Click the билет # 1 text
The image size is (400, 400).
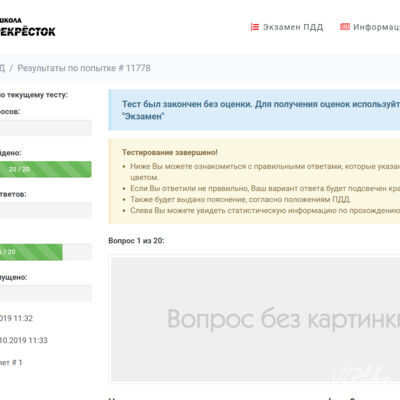pos(11,363)
